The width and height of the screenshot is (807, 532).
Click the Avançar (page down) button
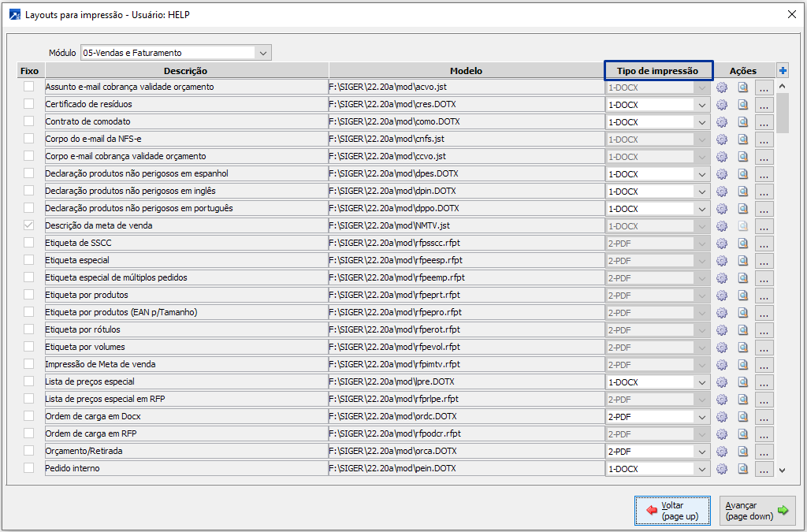757,511
